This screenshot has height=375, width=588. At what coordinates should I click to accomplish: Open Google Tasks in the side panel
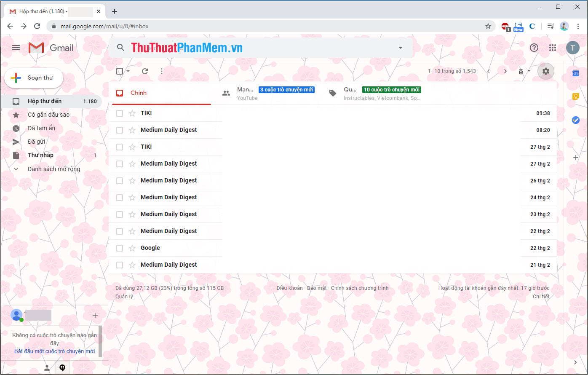[575, 120]
